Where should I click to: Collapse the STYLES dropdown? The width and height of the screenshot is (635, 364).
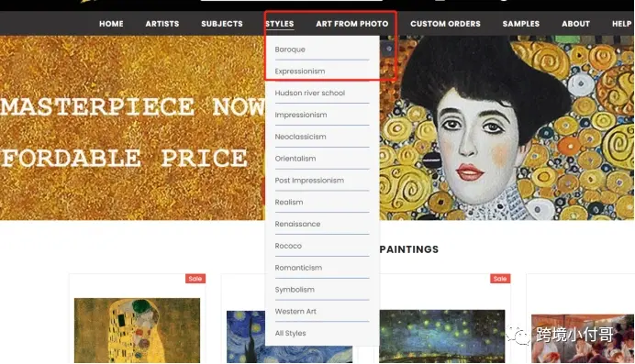point(280,24)
